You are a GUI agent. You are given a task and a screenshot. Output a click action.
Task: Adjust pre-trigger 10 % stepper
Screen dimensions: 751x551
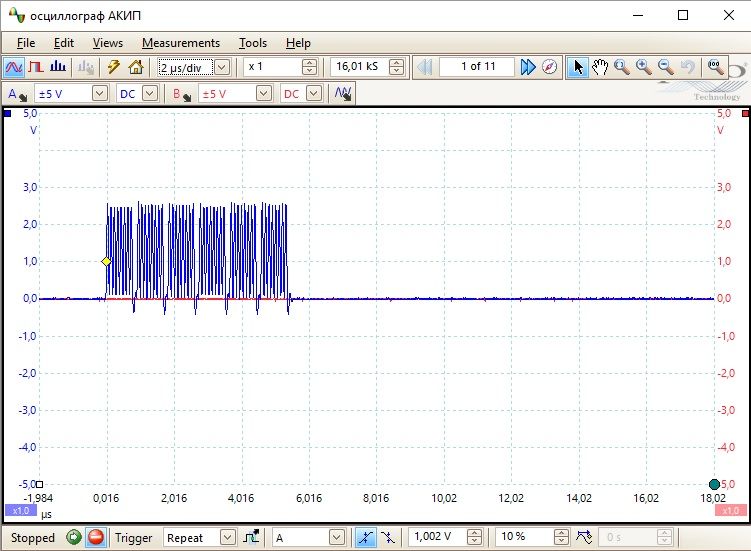[561, 537]
